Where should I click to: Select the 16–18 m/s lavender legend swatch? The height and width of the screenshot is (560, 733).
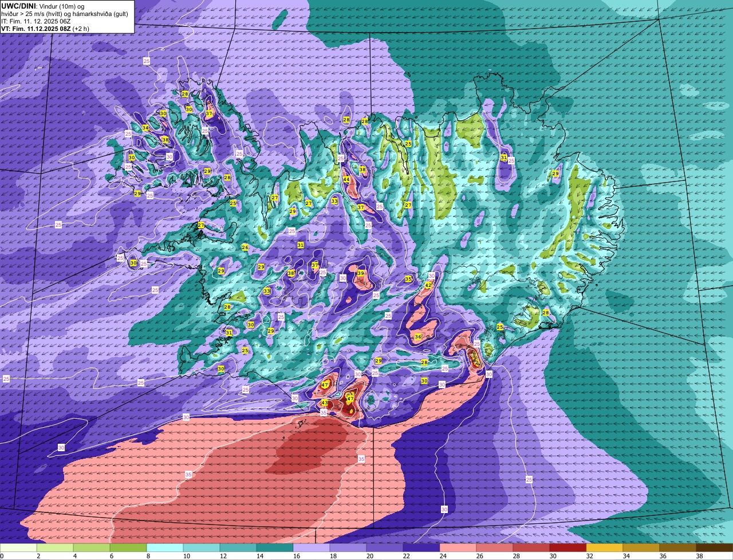pyautogui.click(x=312, y=548)
